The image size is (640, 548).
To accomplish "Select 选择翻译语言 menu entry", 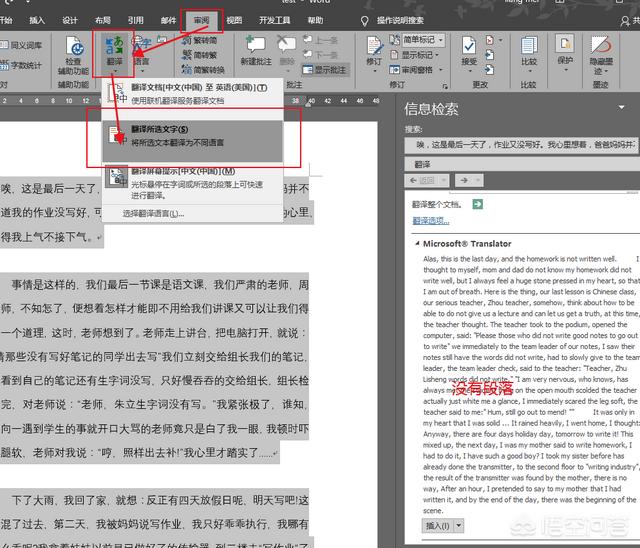I will (153, 213).
